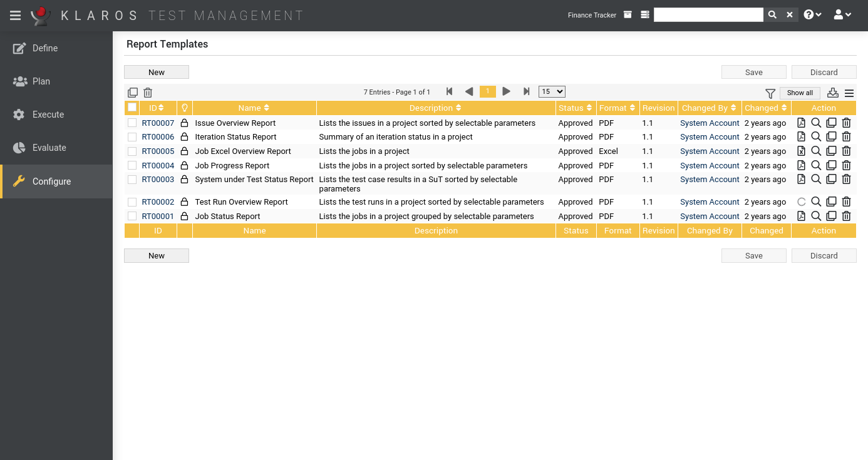Click the duplicate icon above the ID column
This screenshot has height=460, width=868.
click(x=133, y=92)
